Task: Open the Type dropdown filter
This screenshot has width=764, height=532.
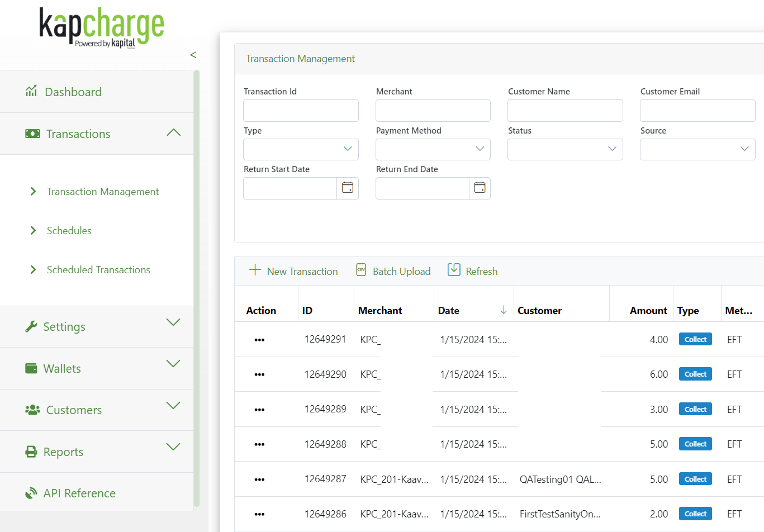Action: click(x=301, y=149)
